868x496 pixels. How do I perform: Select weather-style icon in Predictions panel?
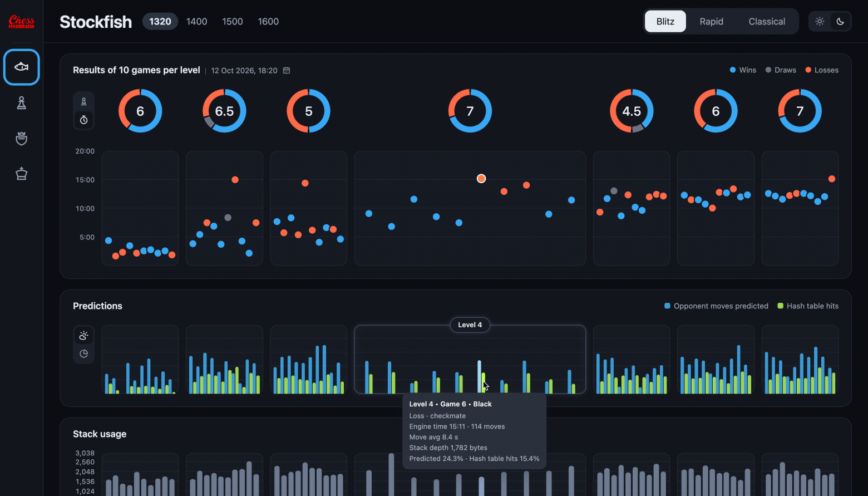(x=84, y=336)
